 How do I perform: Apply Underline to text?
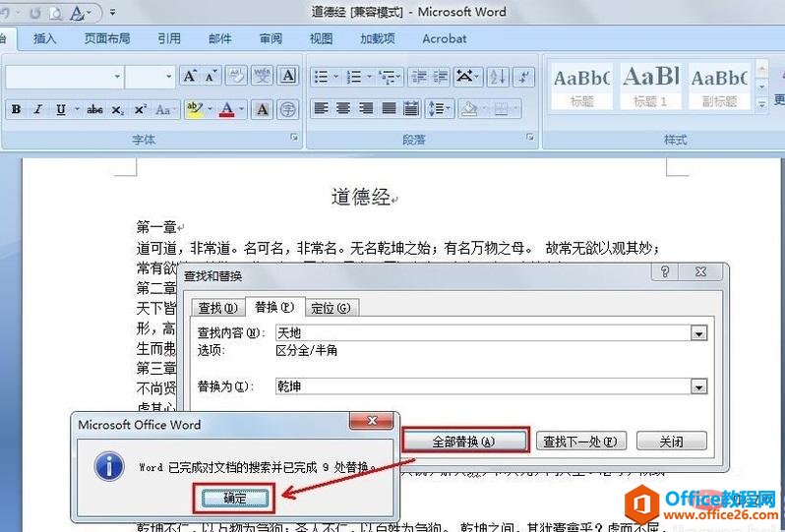pyautogui.click(x=61, y=109)
